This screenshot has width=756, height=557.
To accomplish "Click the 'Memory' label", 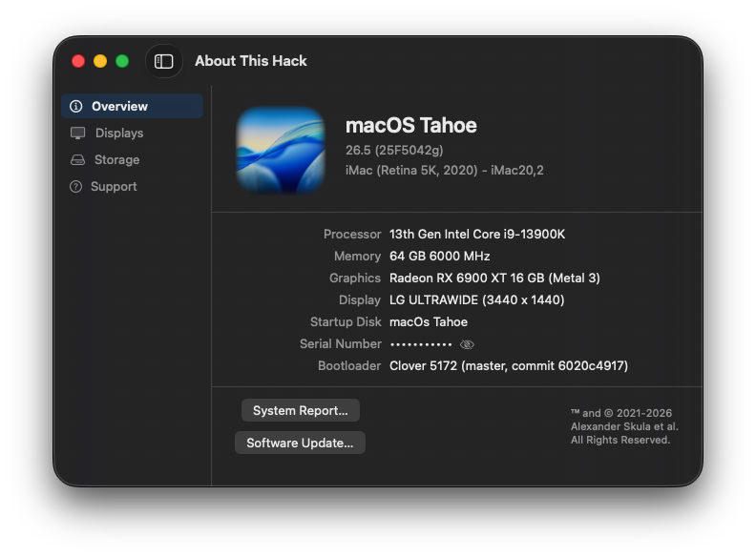I will [358, 256].
